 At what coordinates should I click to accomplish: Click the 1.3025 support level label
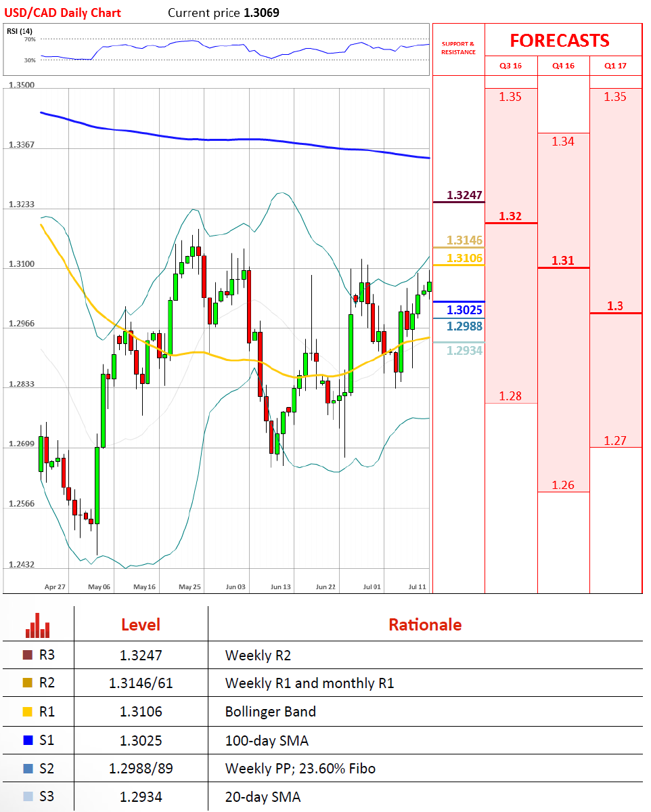pyautogui.click(x=464, y=310)
